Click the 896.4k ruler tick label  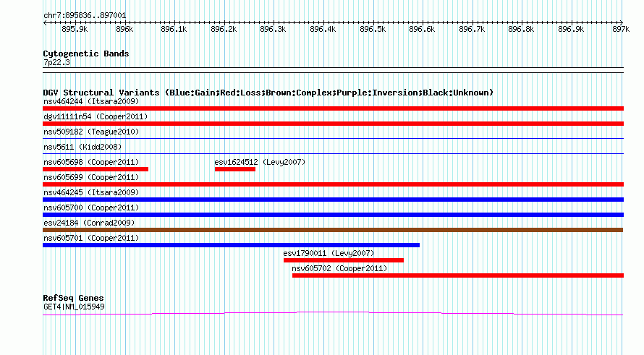323,29
